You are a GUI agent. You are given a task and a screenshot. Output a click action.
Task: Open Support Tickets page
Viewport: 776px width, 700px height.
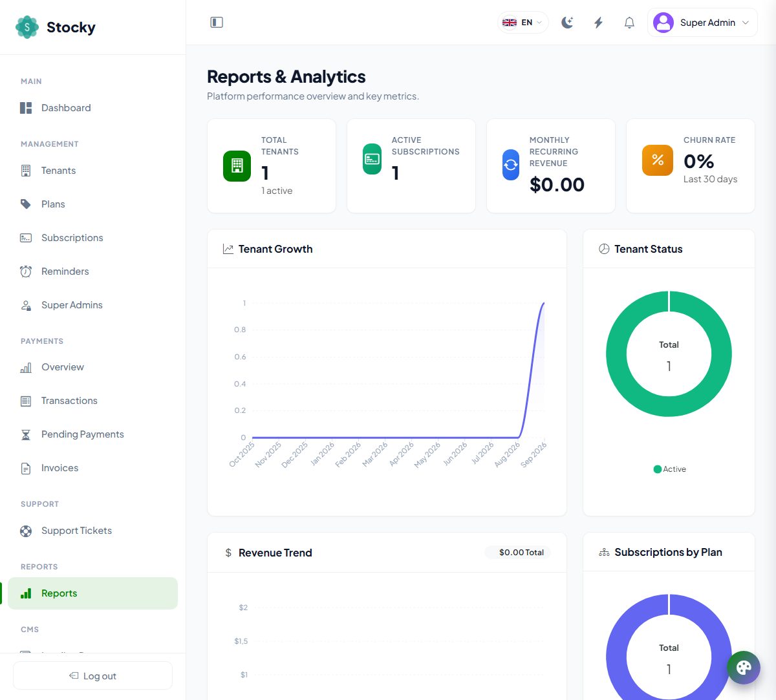coord(93,531)
